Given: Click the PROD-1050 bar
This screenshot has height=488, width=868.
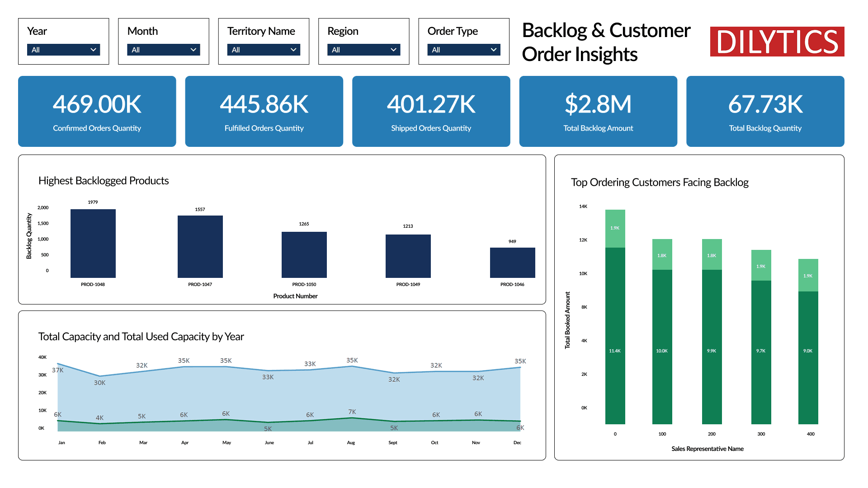Looking at the screenshot, I should (x=304, y=254).
